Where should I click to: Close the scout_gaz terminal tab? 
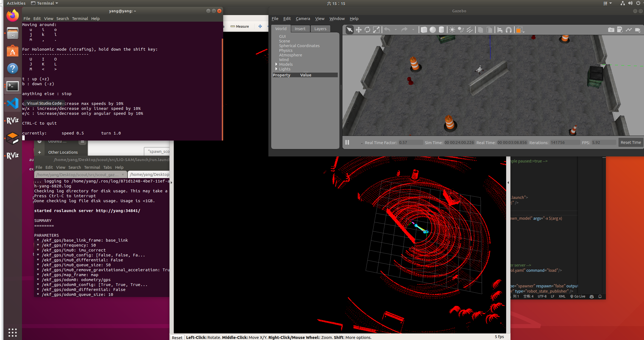point(123,175)
